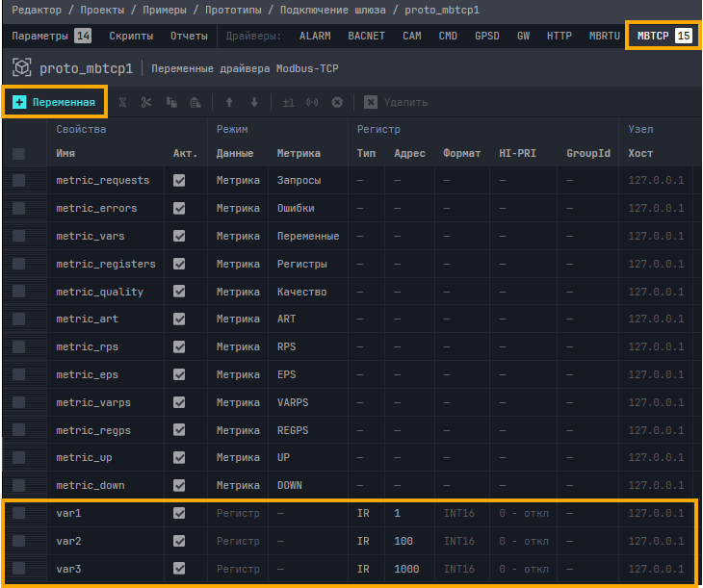This screenshot has width=703, height=588.
Task: Switch to the MBTCP driver tab
Action: [664, 36]
